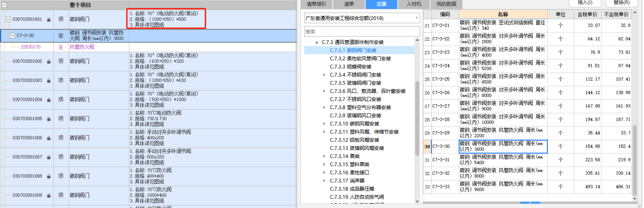
Task: Click the lock icon on row 030703001007
Action: [49, 157]
